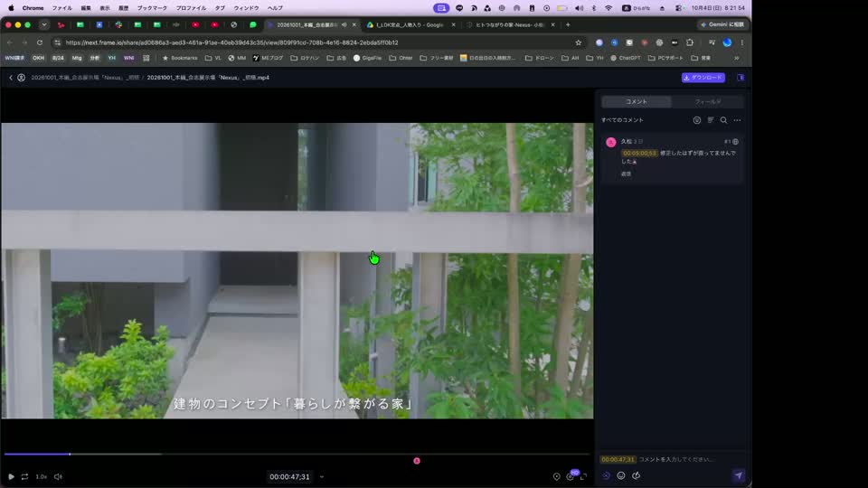Screen dimensions: 868x488
Task: Jump to comment timestamp 00:05:00;53
Action: [x=639, y=154]
